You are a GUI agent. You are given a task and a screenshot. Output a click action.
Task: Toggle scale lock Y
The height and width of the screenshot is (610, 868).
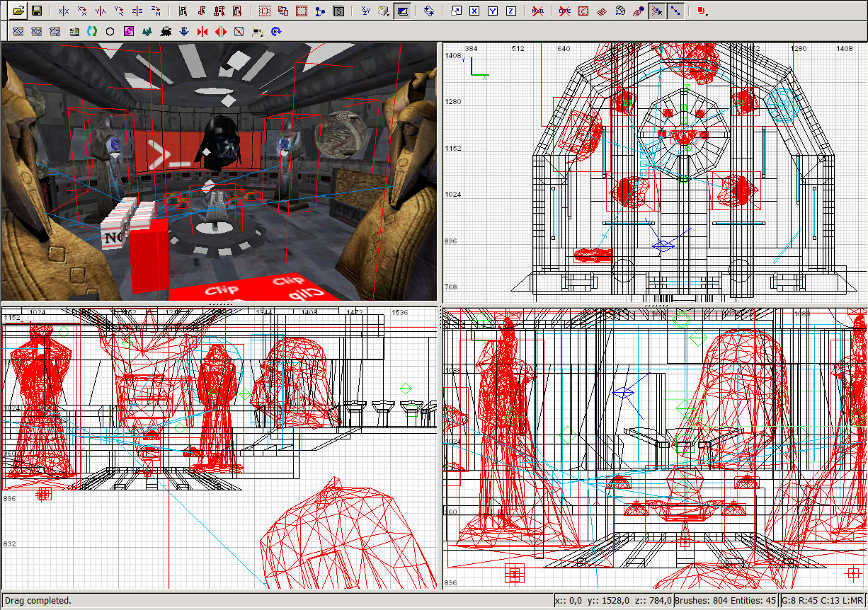pyautogui.click(x=493, y=11)
